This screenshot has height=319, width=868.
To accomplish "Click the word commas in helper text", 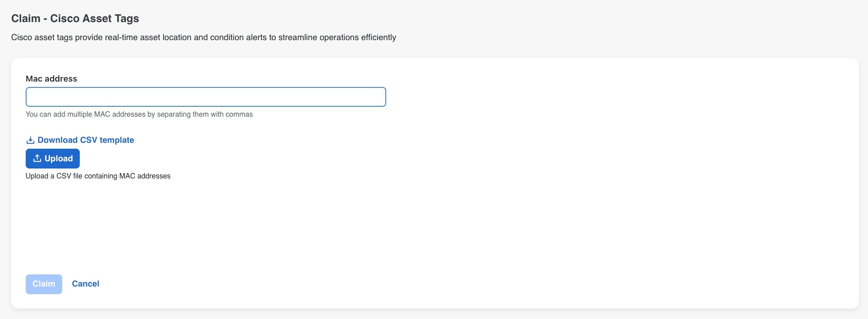I will (x=239, y=114).
